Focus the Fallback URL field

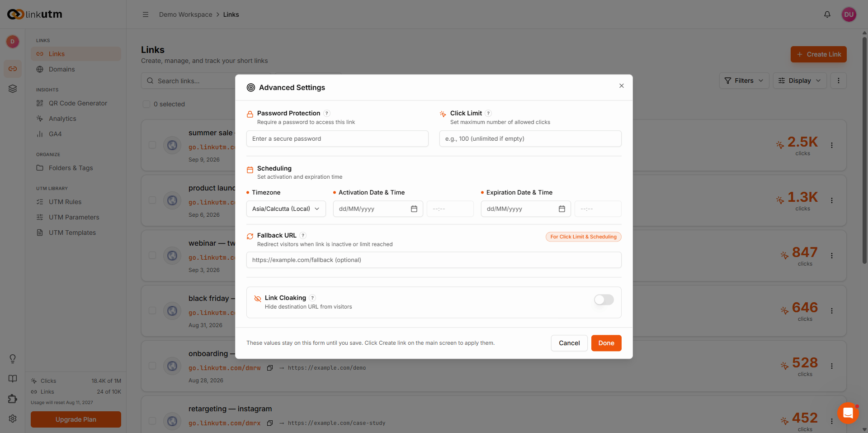pos(434,260)
